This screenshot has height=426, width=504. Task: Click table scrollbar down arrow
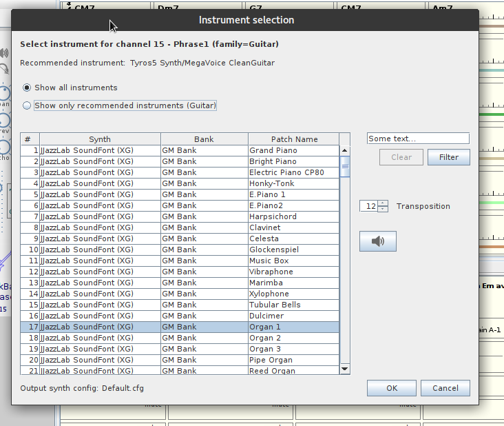coord(344,369)
